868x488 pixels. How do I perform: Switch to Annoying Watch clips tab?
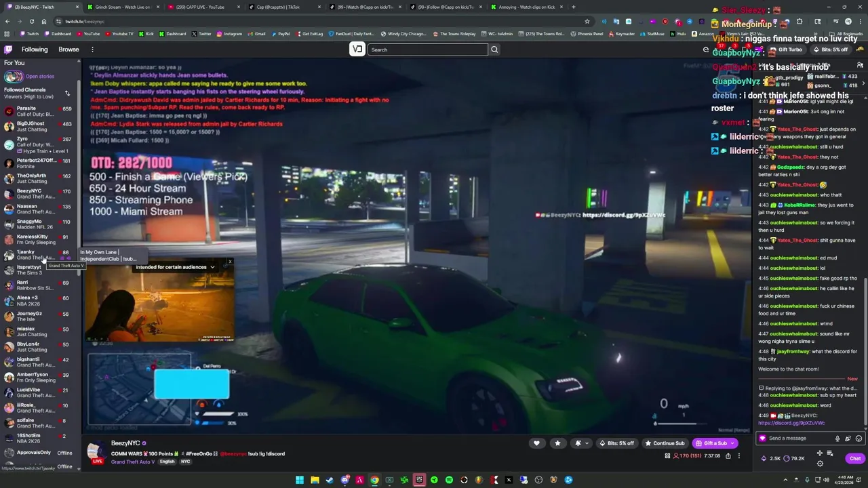pyautogui.click(x=527, y=7)
